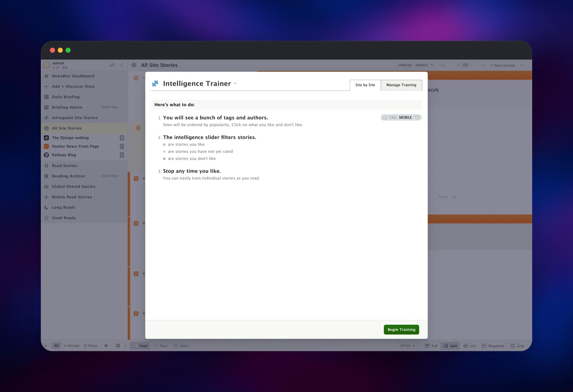Click the mark all as read checklist icon
Viewport: 573px width, 392px height.
(465, 65)
